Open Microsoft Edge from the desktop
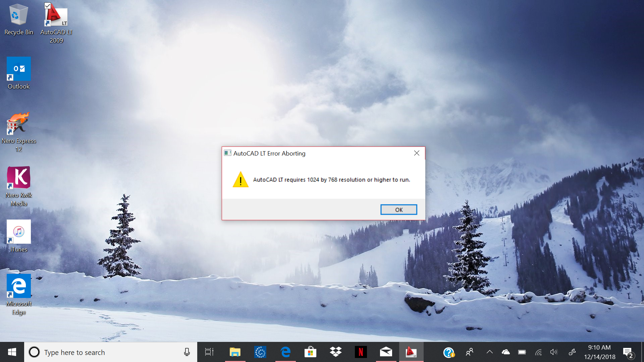 pyautogui.click(x=18, y=286)
